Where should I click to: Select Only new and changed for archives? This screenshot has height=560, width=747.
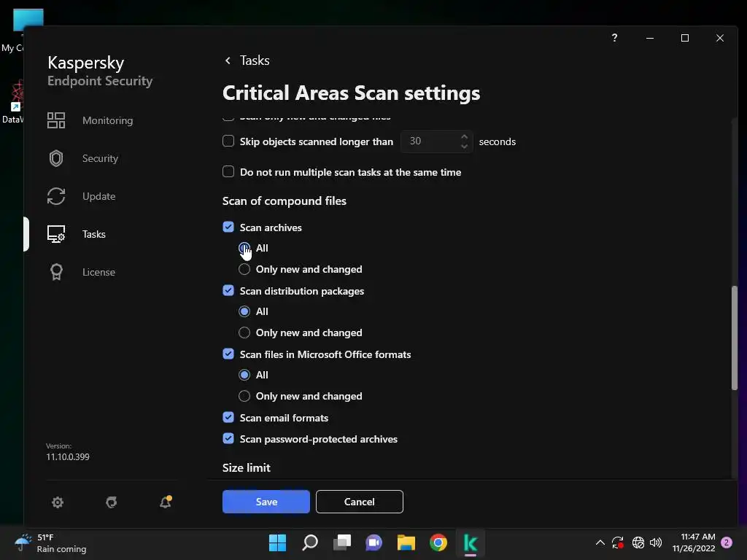pyautogui.click(x=244, y=269)
